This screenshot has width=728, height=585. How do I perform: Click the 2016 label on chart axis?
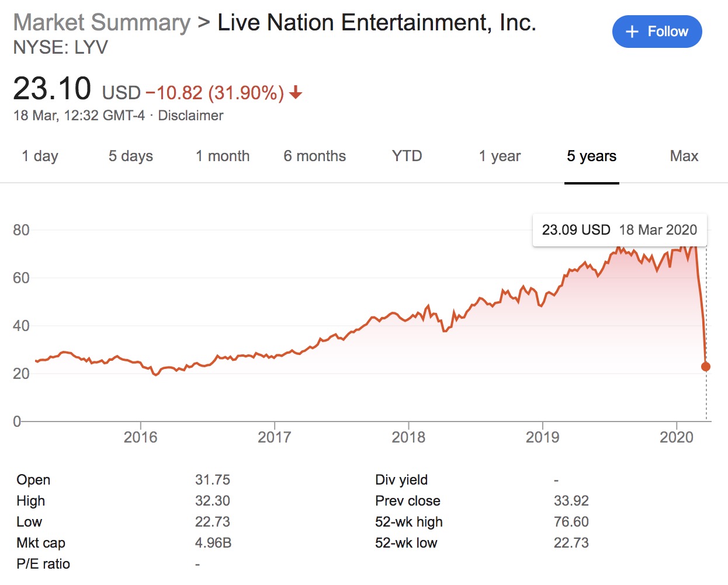(140, 437)
